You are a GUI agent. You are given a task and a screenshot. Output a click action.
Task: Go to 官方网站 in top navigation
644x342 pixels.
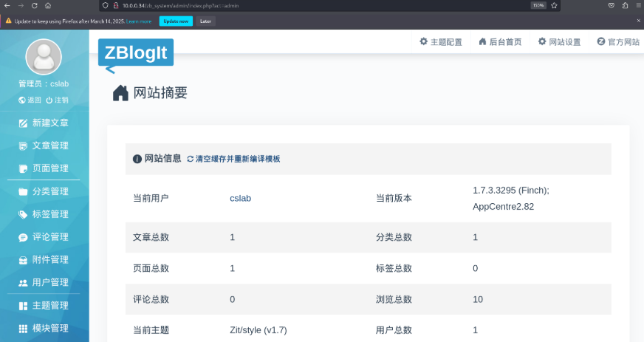(x=617, y=42)
